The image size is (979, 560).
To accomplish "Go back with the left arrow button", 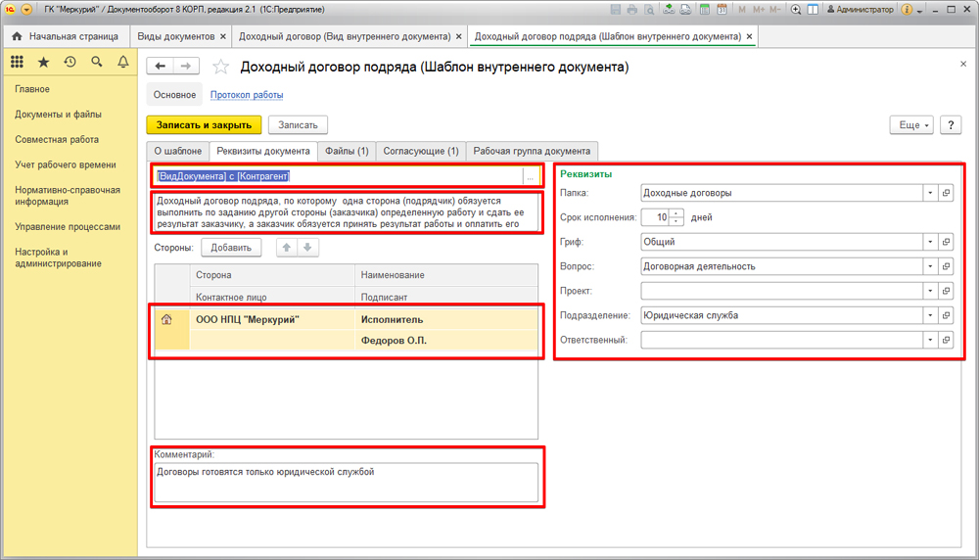I will tap(161, 67).
